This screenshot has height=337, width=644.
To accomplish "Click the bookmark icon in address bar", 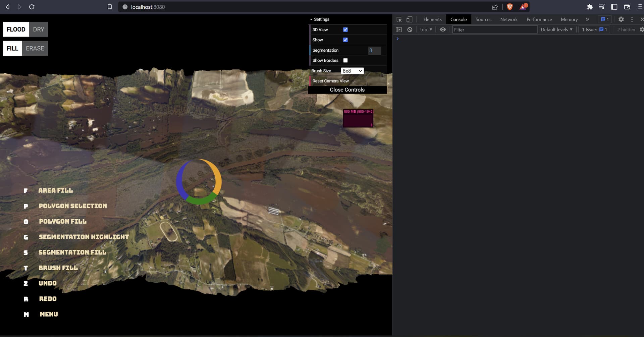I will tap(109, 7).
